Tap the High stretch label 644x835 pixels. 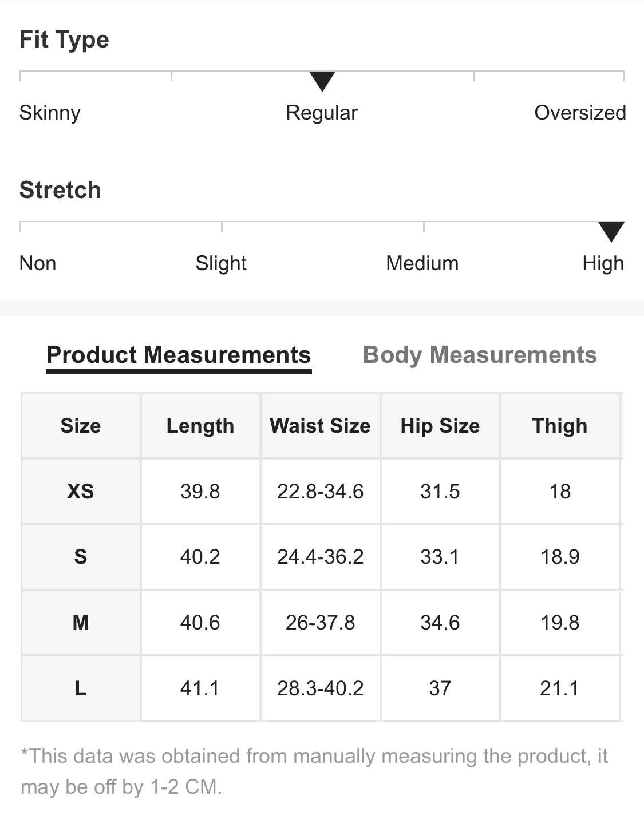pos(603,263)
